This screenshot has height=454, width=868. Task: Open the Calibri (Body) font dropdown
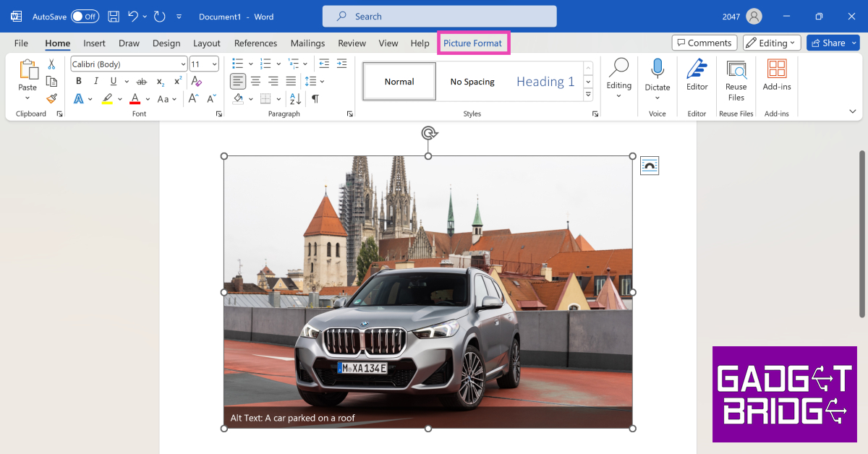(129, 64)
